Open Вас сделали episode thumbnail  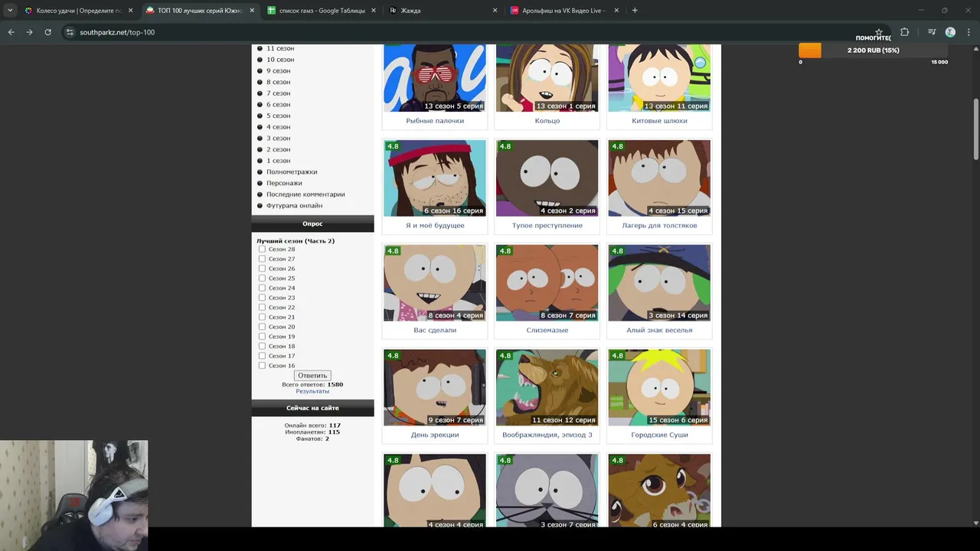pyautogui.click(x=435, y=283)
